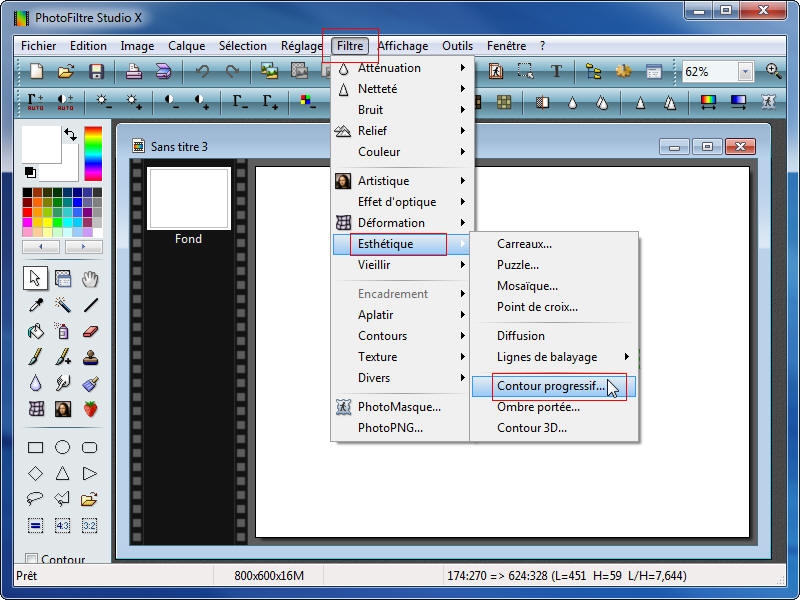Click the Auto levels icon

click(x=35, y=101)
